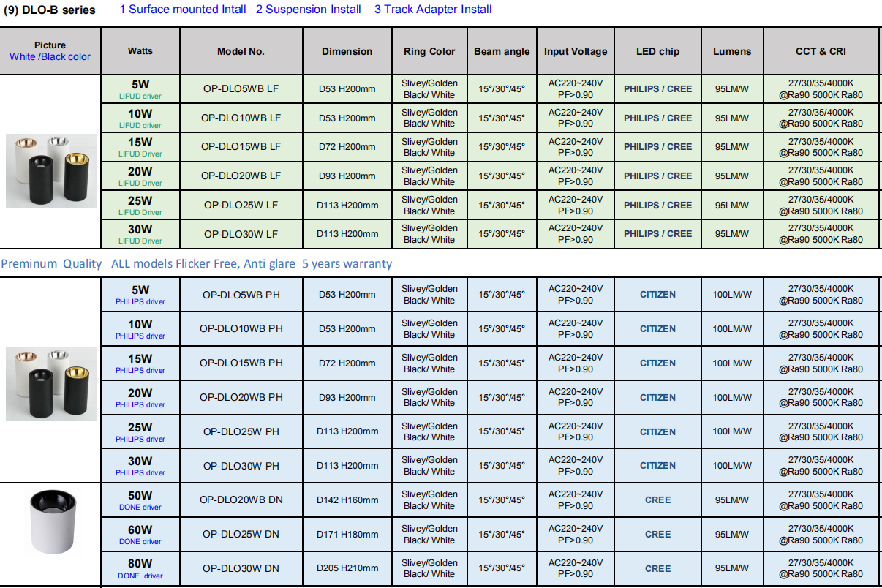The image size is (882, 588).
Task: Select model cell OP-DLO15WB PH
Action: pos(241,363)
